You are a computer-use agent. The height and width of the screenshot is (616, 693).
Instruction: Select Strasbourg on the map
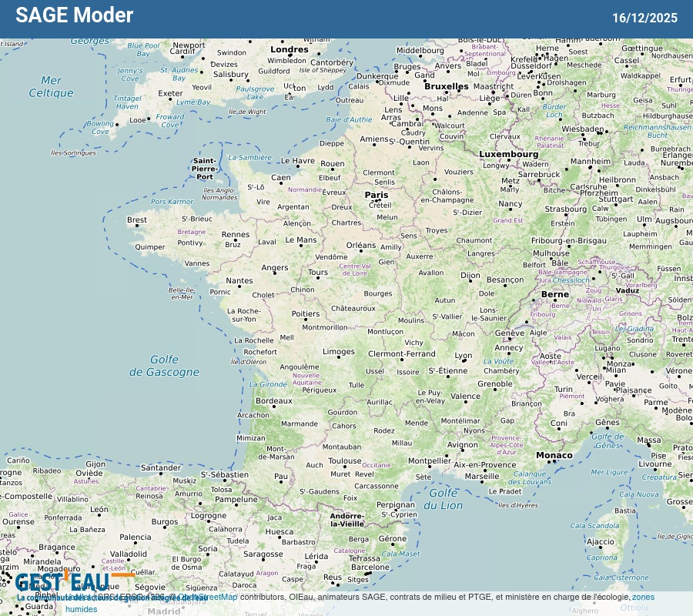tap(565, 209)
